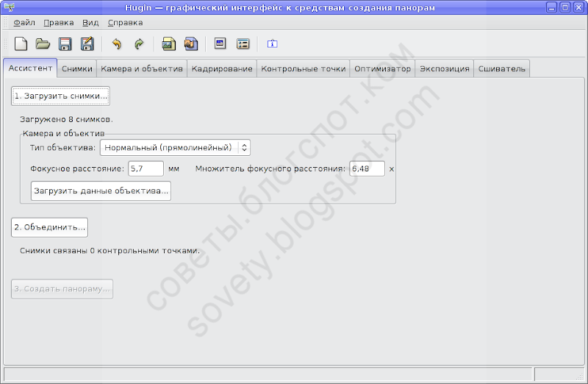Click the text Загружено 8 снимков
588x384 pixels.
66,119
